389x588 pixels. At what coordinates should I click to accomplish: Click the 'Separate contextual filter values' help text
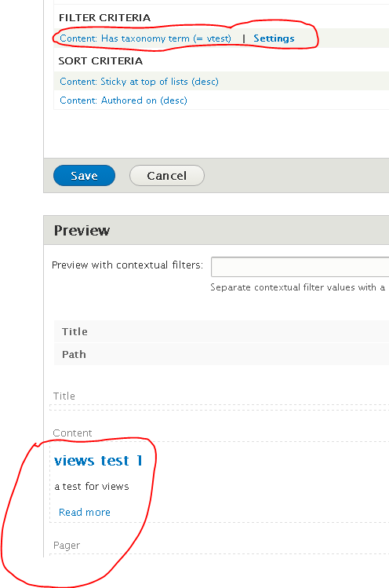[x=298, y=287]
